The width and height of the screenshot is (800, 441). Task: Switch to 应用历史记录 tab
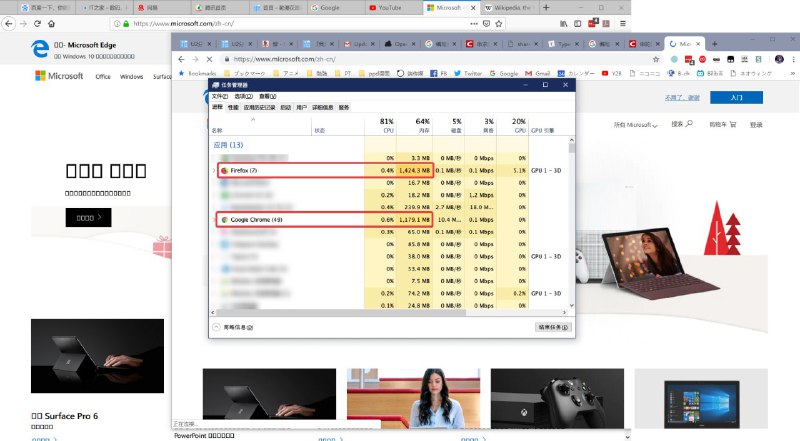tap(259, 107)
